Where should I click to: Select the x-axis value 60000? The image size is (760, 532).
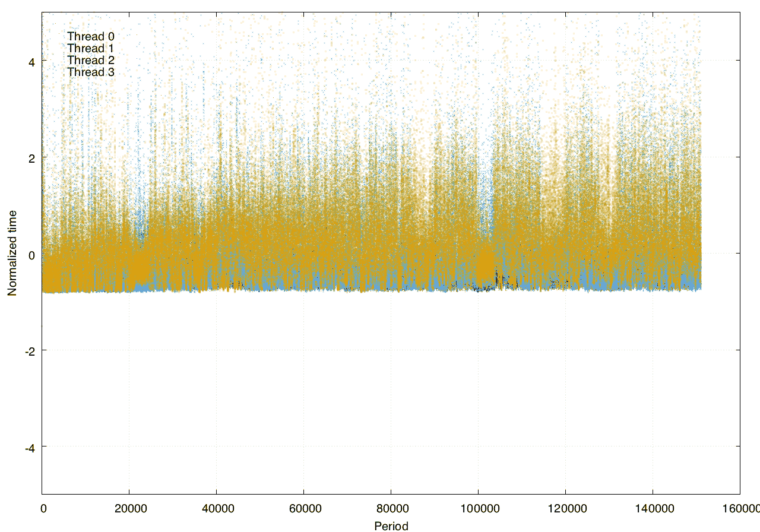[x=304, y=509]
